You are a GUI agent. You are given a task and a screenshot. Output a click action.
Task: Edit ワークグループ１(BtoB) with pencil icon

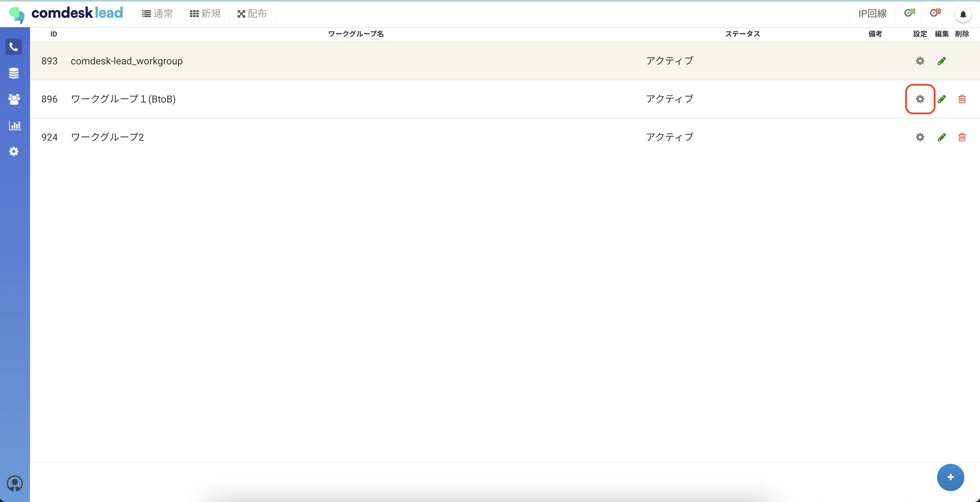[941, 99]
